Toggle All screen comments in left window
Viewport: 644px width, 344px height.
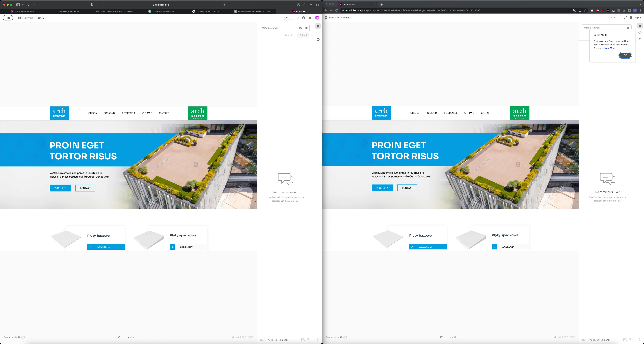(x=262, y=340)
